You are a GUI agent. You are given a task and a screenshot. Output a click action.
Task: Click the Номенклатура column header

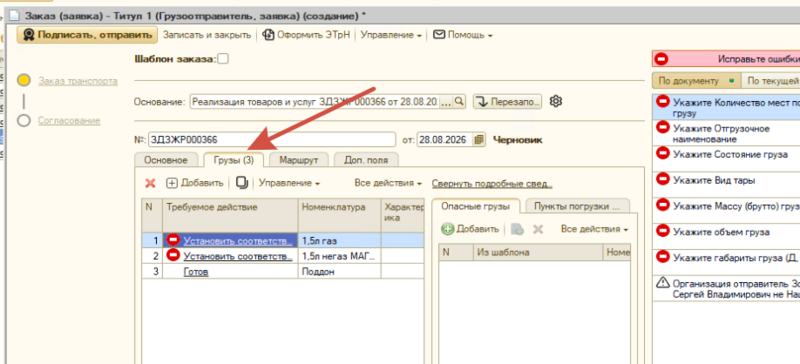339,215
